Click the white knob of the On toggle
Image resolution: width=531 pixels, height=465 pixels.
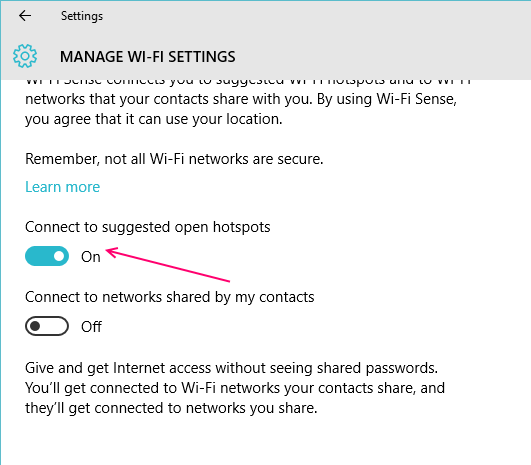tap(59, 256)
